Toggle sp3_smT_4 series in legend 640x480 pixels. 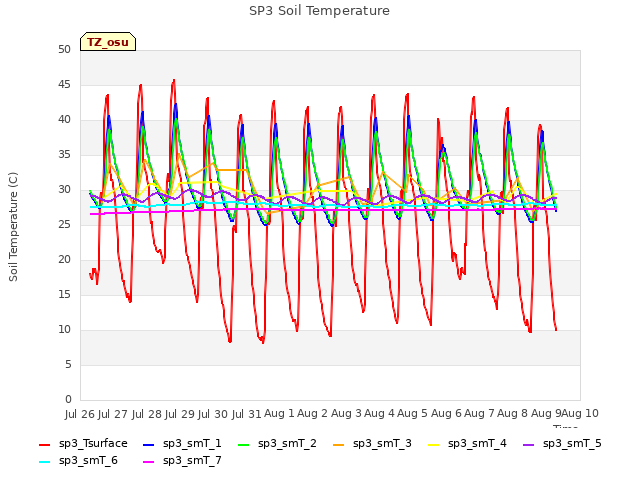467,444
